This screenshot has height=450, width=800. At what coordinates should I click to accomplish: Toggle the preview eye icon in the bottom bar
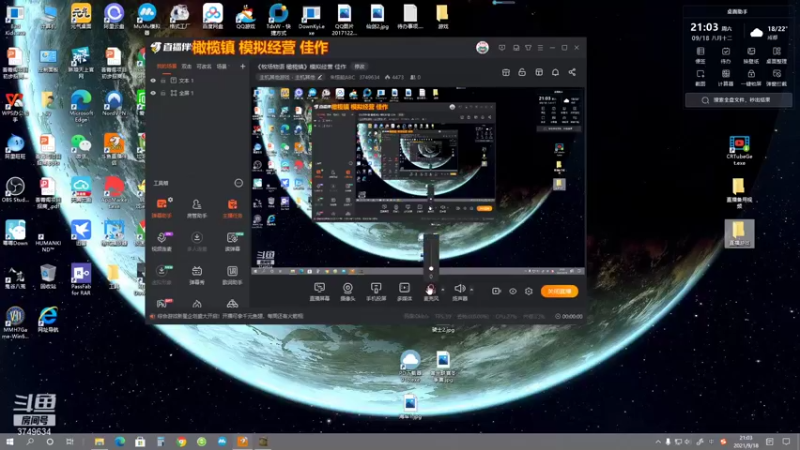(513, 291)
